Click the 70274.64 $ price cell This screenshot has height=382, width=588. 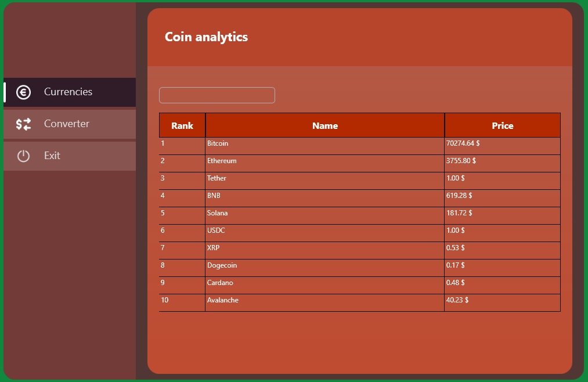tap(503, 146)
